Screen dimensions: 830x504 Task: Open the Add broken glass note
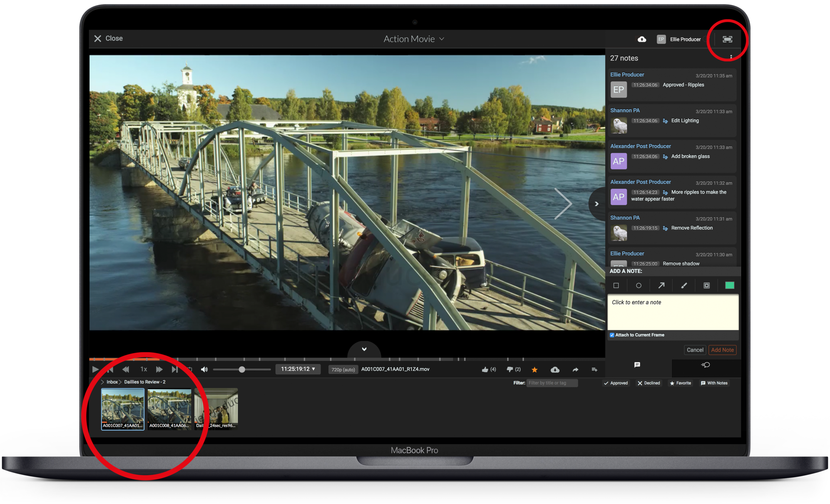pos(672,157)
